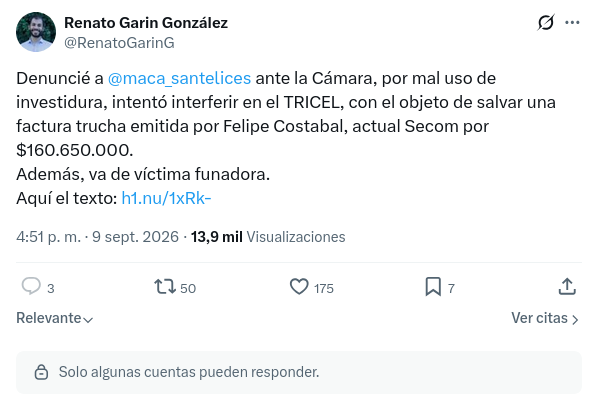
Task: Open the @maca_santelices mention link
Action: click(179, 79)
